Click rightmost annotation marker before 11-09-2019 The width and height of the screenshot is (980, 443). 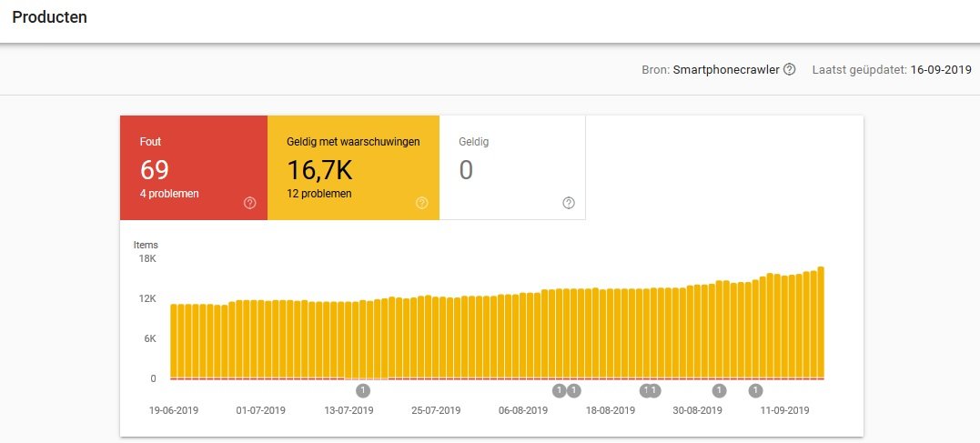pyautogui.click(x=755, y=390)
